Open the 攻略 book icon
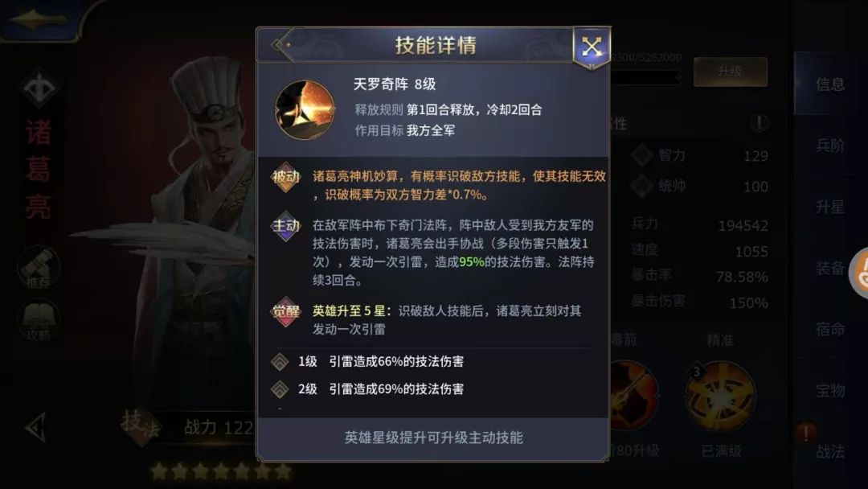This screenshot has height=489, width=868. tap(39, 319)
